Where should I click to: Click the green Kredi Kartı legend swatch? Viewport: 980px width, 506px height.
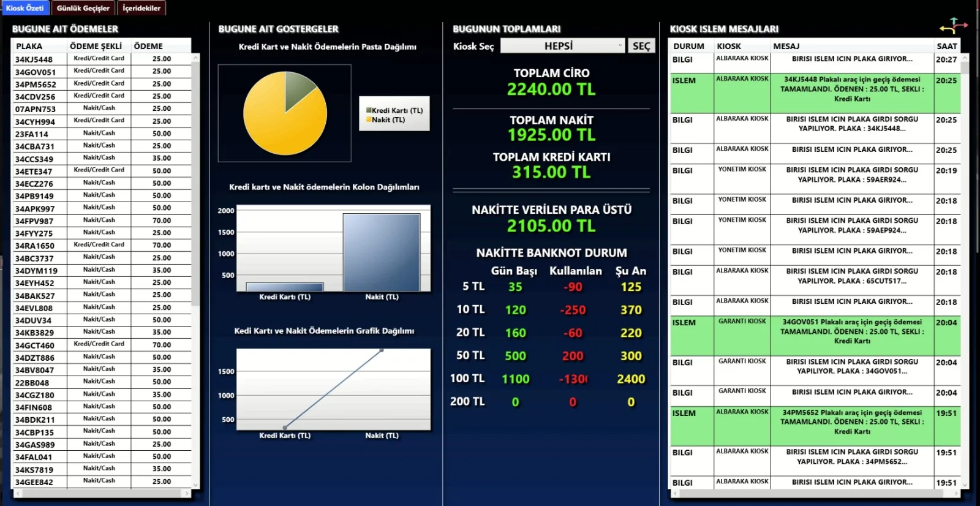click(369, 110)
